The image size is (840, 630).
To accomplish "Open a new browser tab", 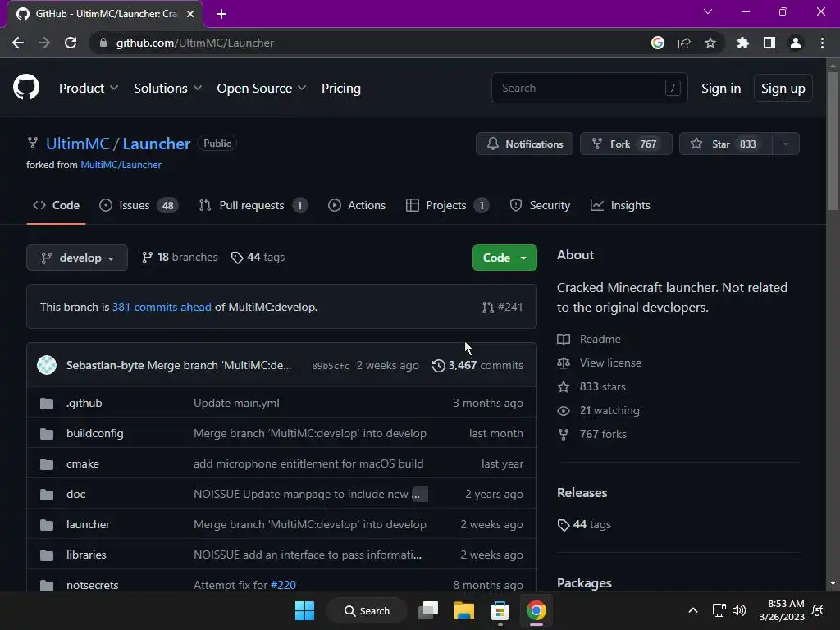I will [221, 14].
